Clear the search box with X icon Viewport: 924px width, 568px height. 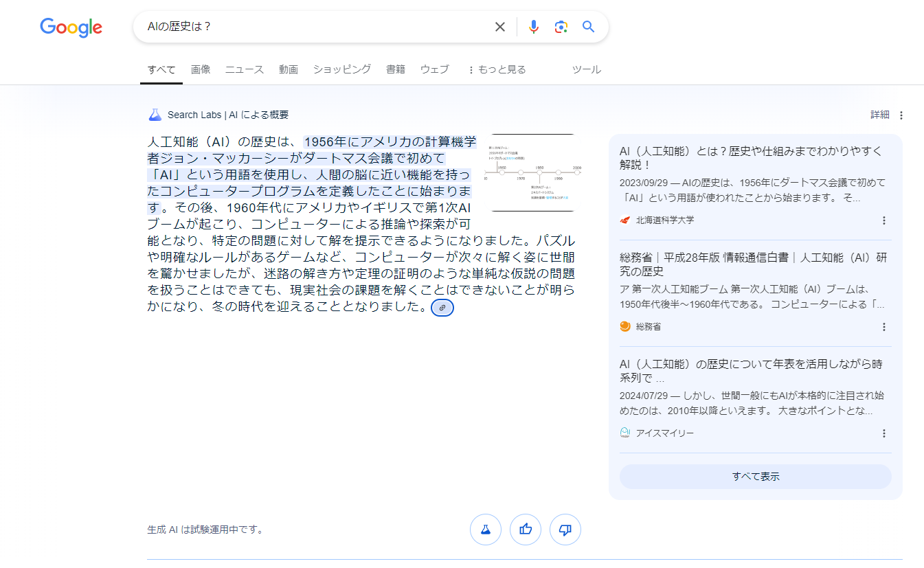[500, 27]
